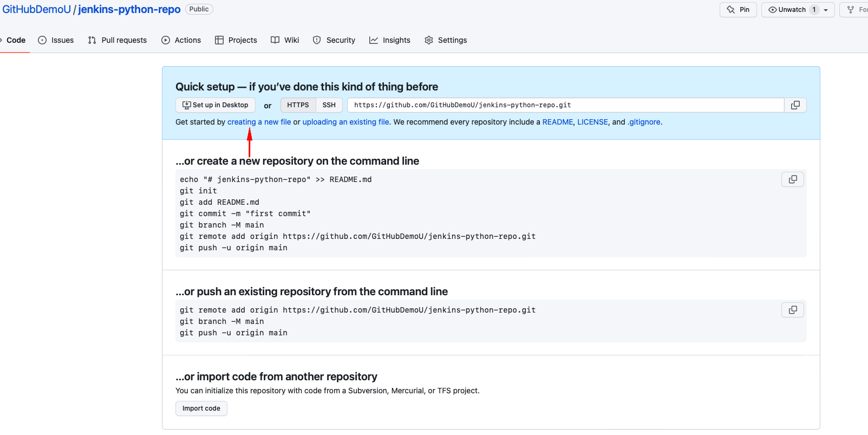The height and width of the screenshot is (435, 868).
Task: Open the Actions tab
Action: (x=181, y=40)
